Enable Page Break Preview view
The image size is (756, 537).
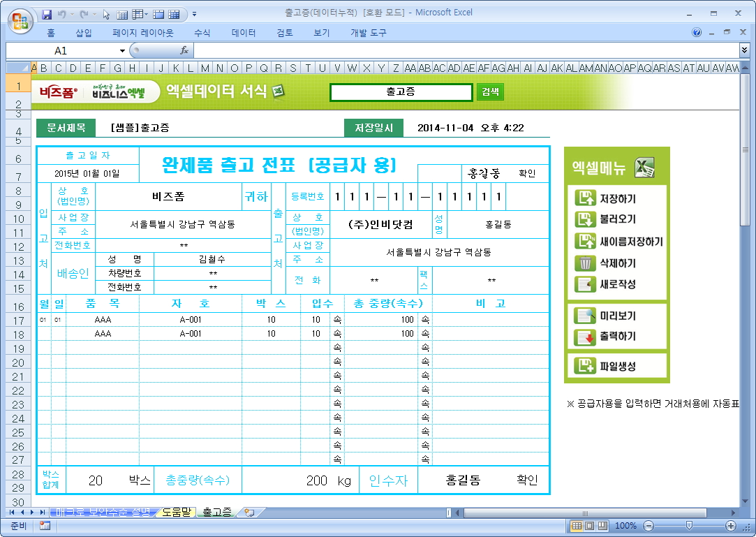pos(602,526)
